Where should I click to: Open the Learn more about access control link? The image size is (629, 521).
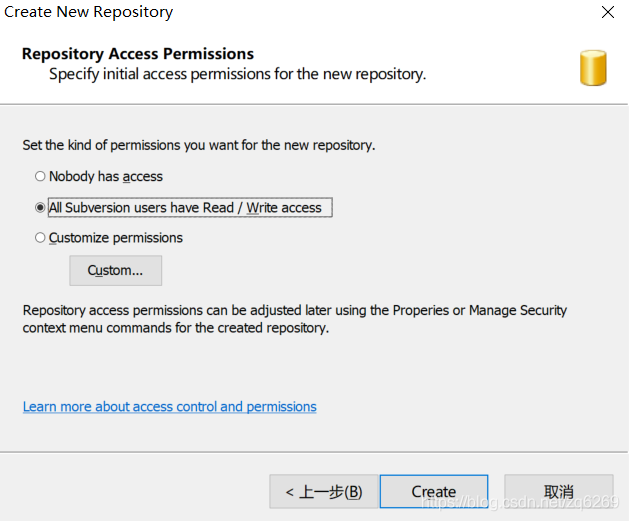tap(170, 407)
